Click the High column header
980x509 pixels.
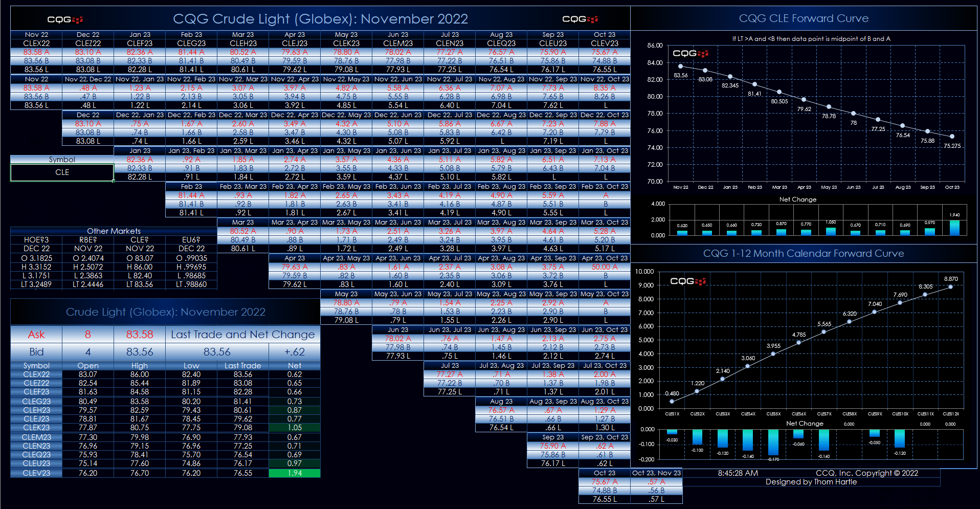click(140, 366)
